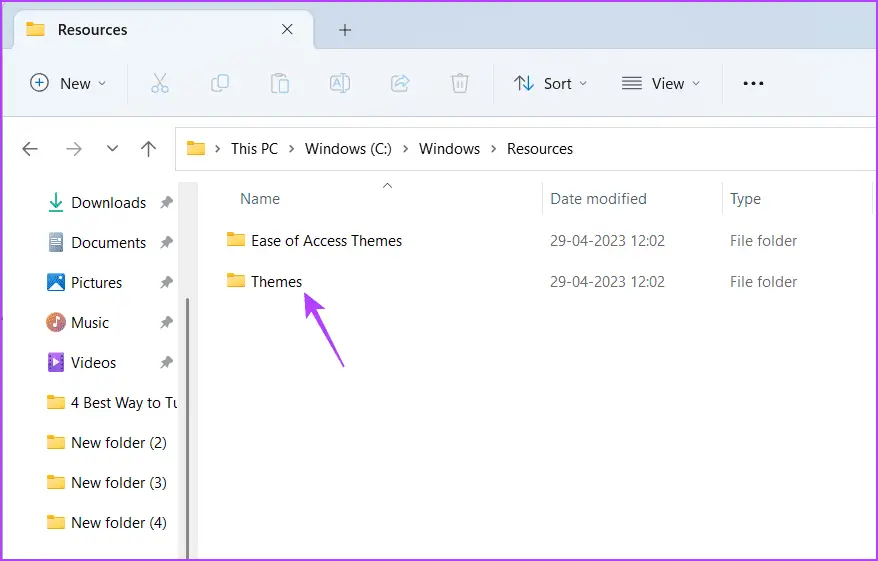Open the View dropdown
This screenshot has height=561, width=878.
pyautogui.click(x=661, y=83)
